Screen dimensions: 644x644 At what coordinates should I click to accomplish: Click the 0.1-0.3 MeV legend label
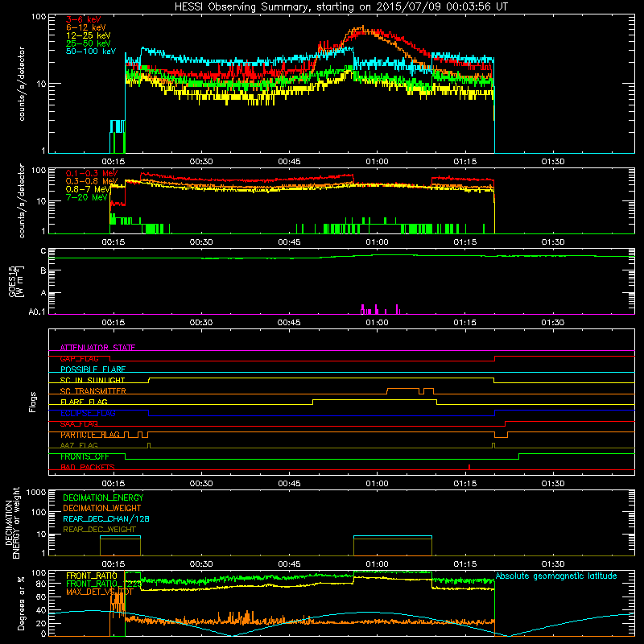92,173
